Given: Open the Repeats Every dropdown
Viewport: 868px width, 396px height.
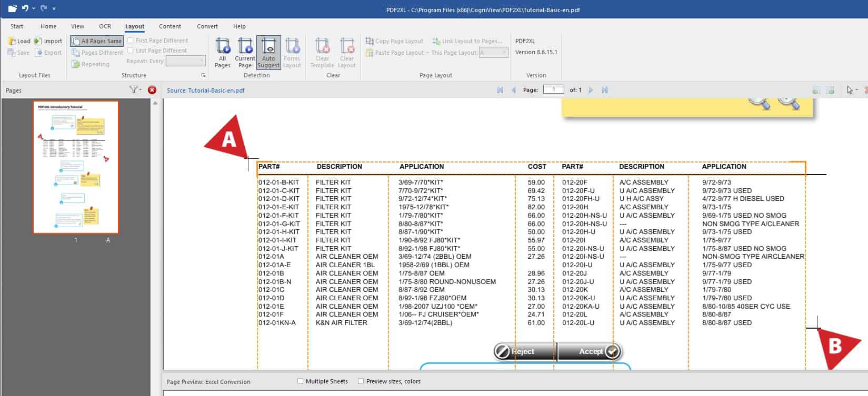Looking at the screenshot, I should point(185,61).
